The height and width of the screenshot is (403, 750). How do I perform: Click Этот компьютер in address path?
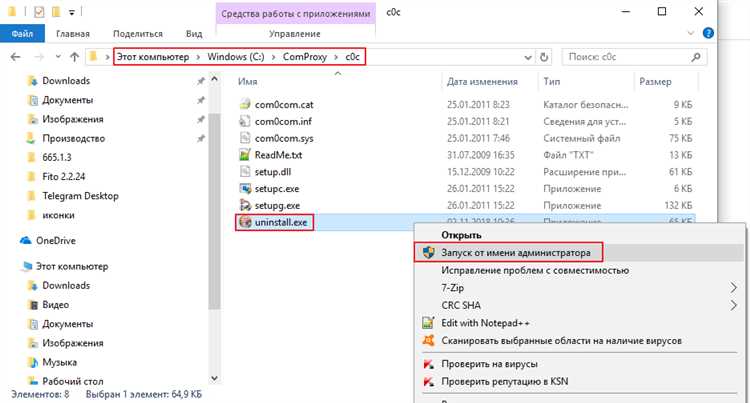(x=153, y=57)
